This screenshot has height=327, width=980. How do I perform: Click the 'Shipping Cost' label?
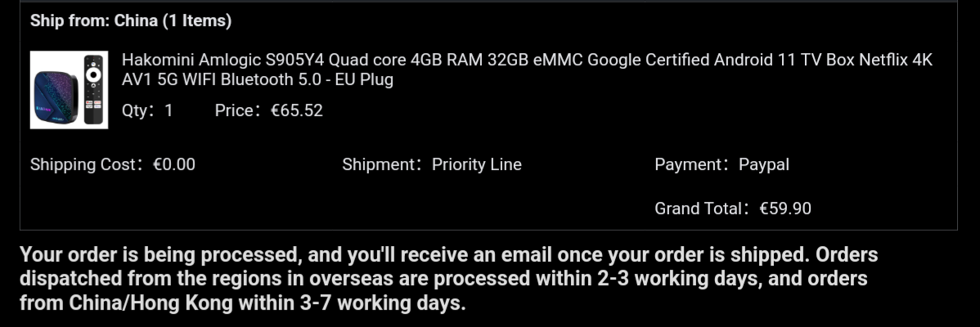pos(83,165)
